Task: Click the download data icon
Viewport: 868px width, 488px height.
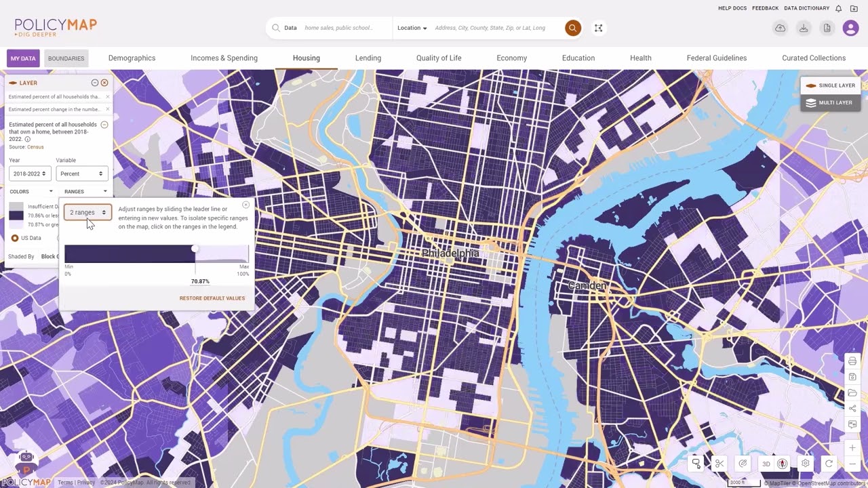Action: pyautogui.click(x=804, y=28)
